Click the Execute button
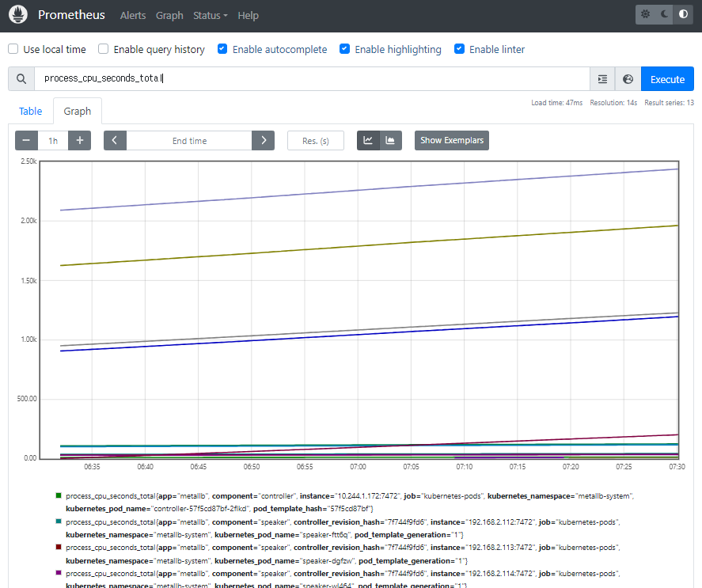The height and width of the screenshot is (588, 702). [667, 79]
